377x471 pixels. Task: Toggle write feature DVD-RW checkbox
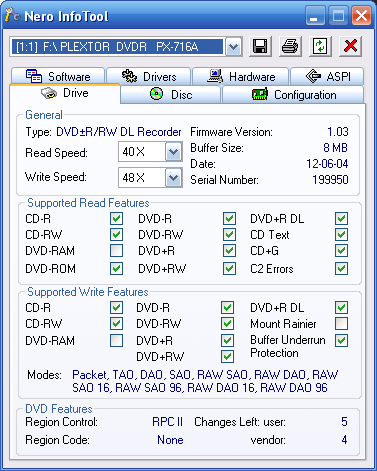(x=227, y=323)
